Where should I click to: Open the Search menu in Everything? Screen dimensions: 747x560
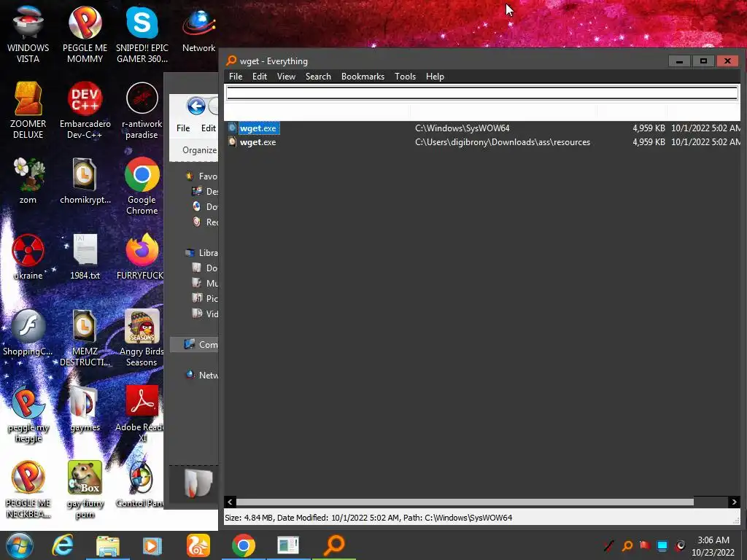click(x=318, y=76)
